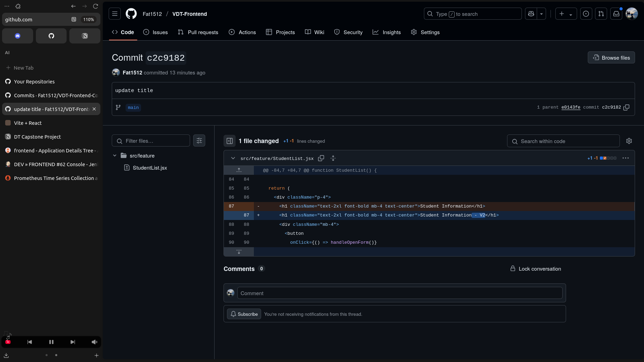Select the Code tab
The image size is (644, 362).
[x=123, y=32]
